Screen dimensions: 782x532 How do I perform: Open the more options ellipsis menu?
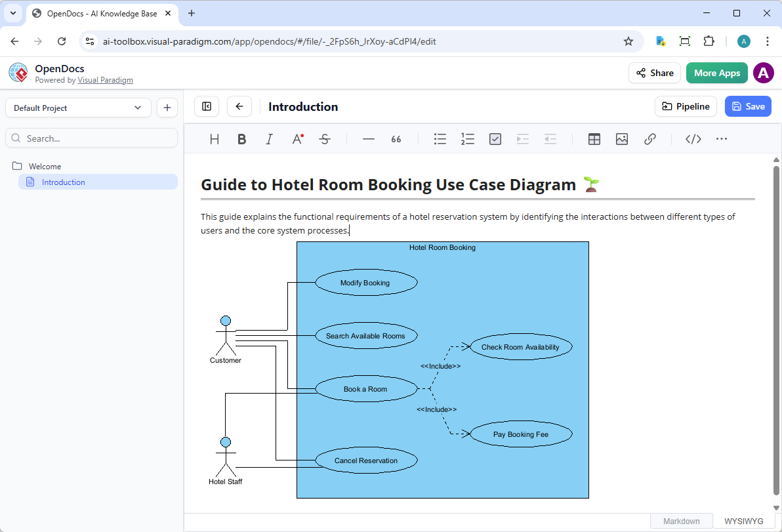tap(722, 138)
